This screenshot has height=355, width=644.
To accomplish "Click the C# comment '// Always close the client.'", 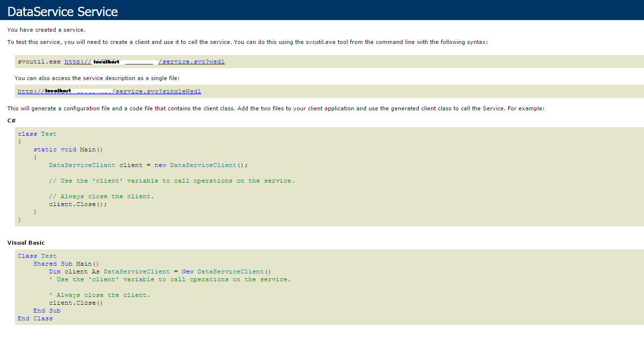I will 101,196.
